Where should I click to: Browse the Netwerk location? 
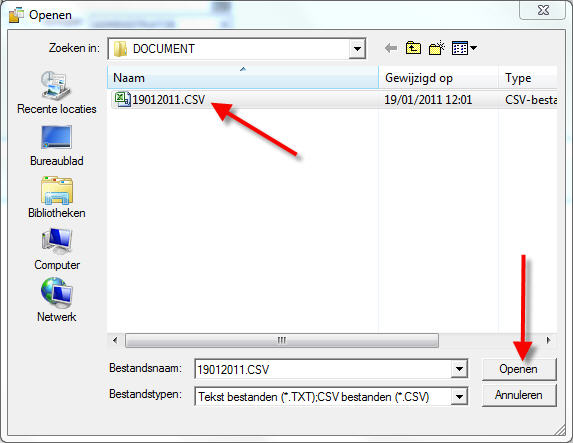coord(57,300)
